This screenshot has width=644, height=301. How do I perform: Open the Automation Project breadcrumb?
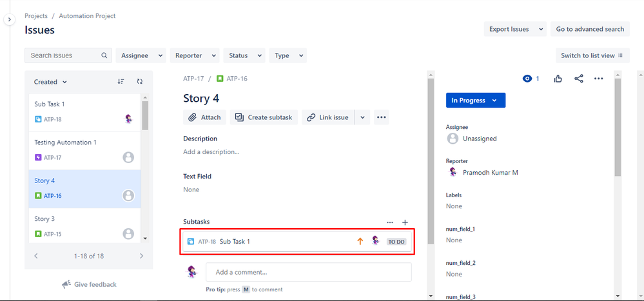point(87,16)
